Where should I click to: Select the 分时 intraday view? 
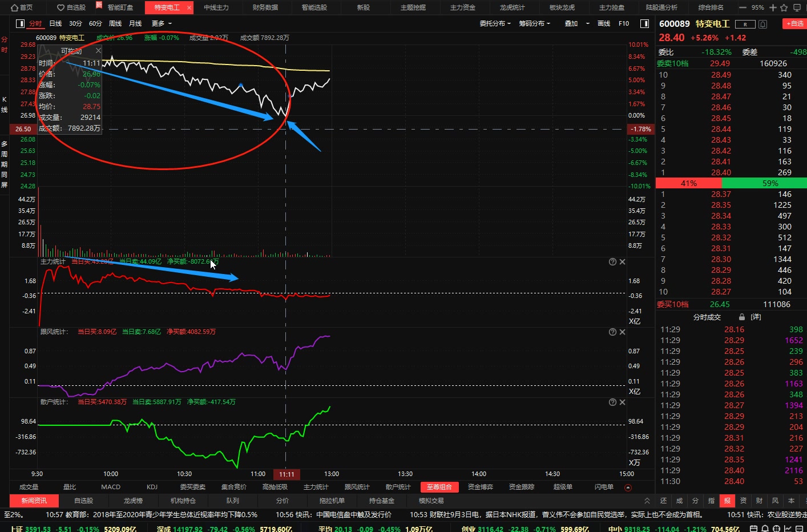coord(35,23)
